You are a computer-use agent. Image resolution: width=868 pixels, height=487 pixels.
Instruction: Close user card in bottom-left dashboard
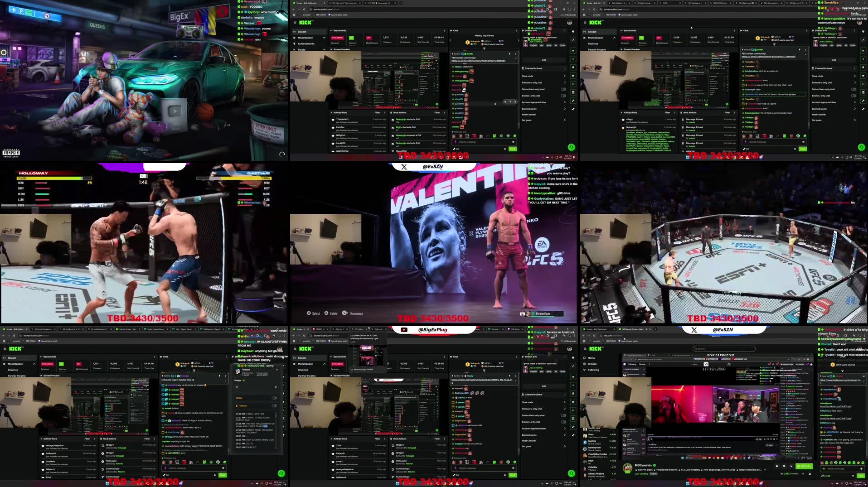(x=277, y=369)
